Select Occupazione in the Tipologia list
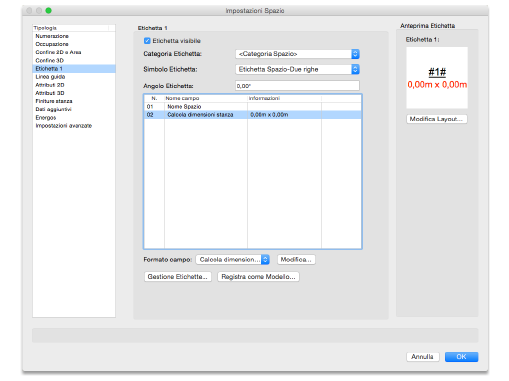Screen dimensions: 509x381 pos(74,44)
